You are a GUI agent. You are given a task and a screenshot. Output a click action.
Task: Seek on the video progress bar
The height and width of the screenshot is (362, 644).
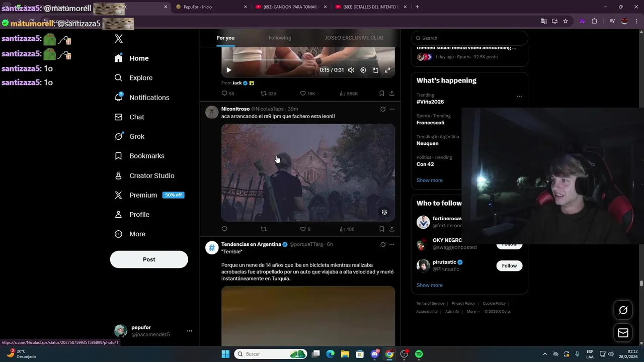click(x=308, y=60)
